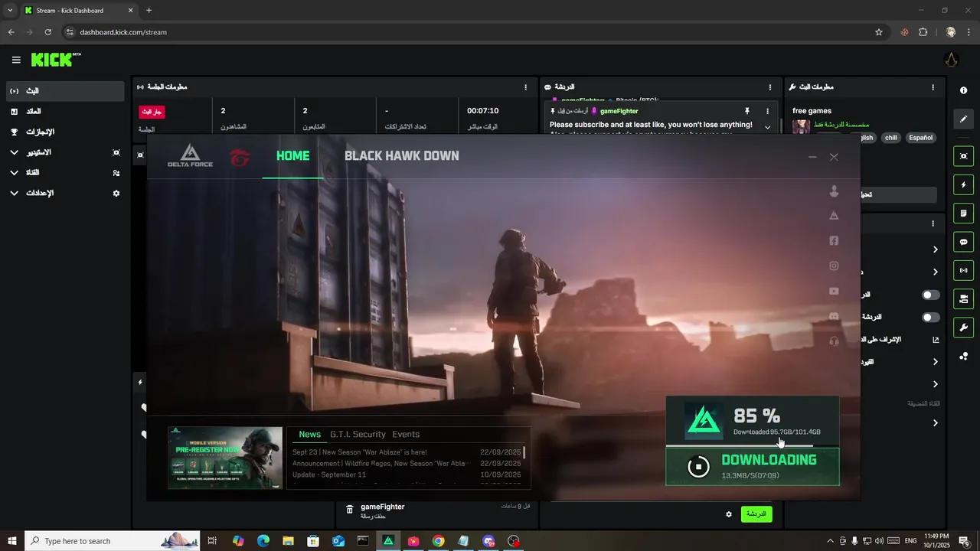Open the first chevron row in settings panel

[x=936, y=249]
